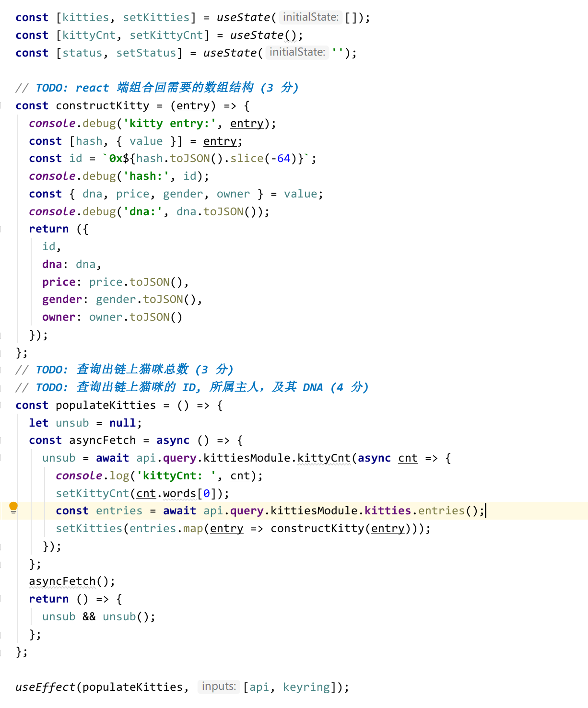Click gender in the value destructuring line
588x708 pixels.
[183, 194]
